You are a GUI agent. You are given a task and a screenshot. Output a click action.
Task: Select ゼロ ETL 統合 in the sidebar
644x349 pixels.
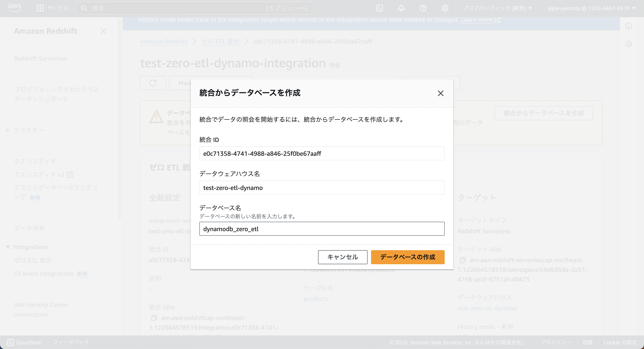click(33, 260)
